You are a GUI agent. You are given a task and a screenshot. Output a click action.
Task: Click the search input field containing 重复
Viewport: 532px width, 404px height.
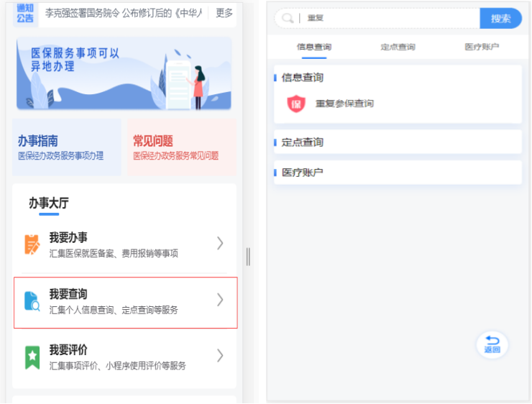(x=388, y=19)
